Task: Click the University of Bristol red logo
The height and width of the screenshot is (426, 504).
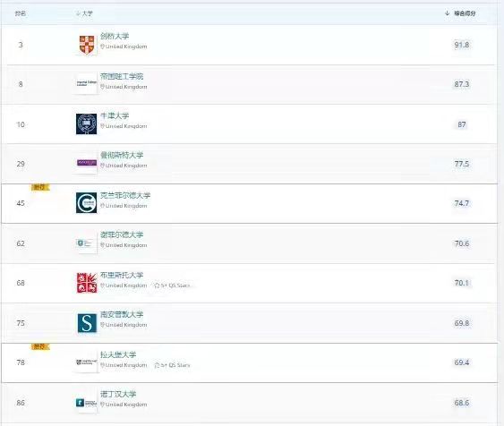Action: click(x=87, y=283)
